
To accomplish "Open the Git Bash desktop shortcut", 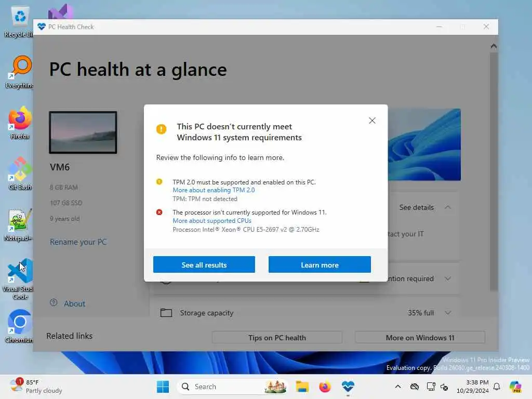I will pos(20,174).
